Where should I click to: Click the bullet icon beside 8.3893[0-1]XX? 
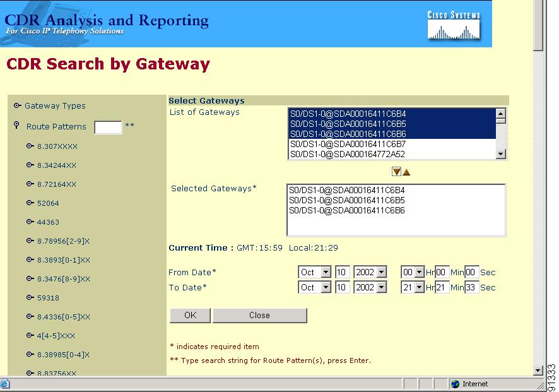(30, 259)
